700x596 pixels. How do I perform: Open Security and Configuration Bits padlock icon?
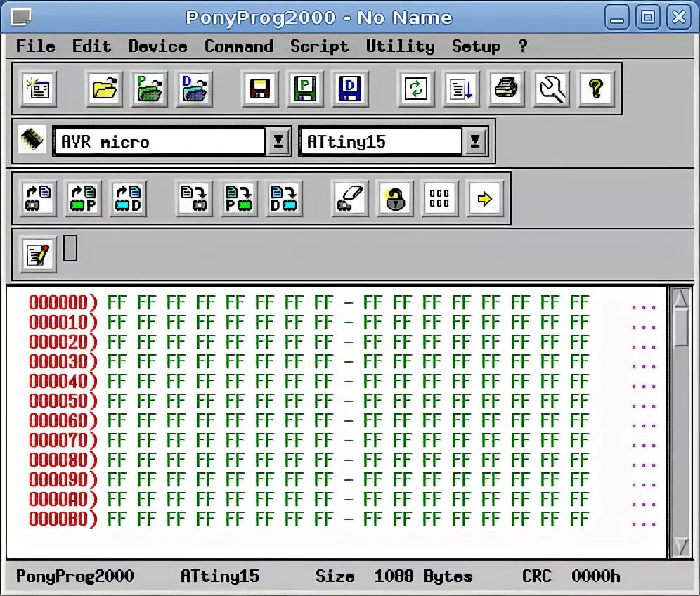point(395,198)
